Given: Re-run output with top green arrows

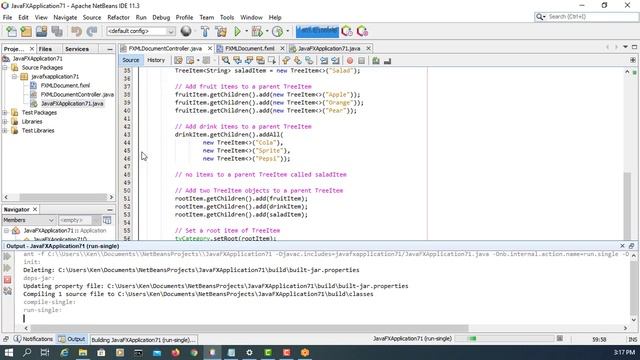Looking at the screenshot, I should pos(7,256).
